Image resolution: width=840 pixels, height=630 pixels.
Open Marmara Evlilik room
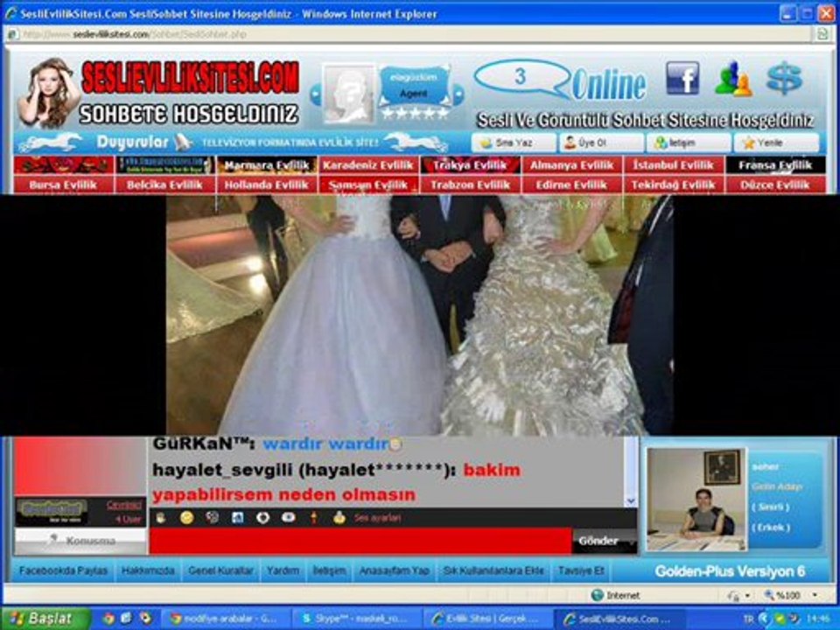(x=266, y=165)
